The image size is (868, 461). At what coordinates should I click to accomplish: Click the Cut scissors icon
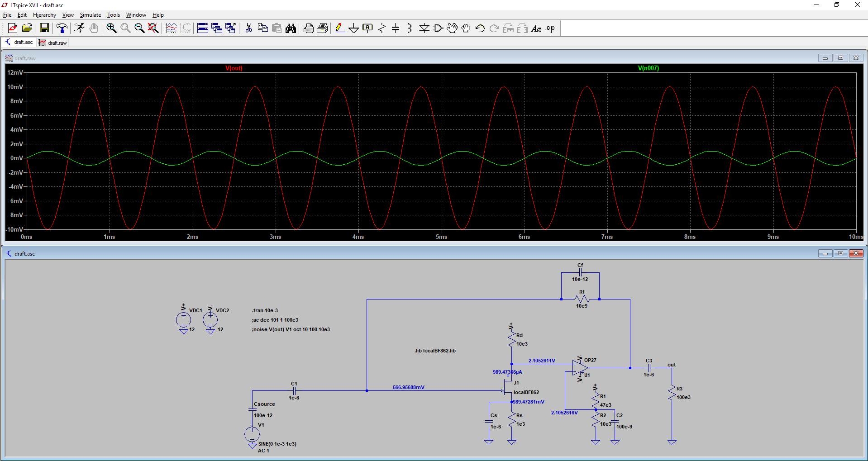click(248, 28)
